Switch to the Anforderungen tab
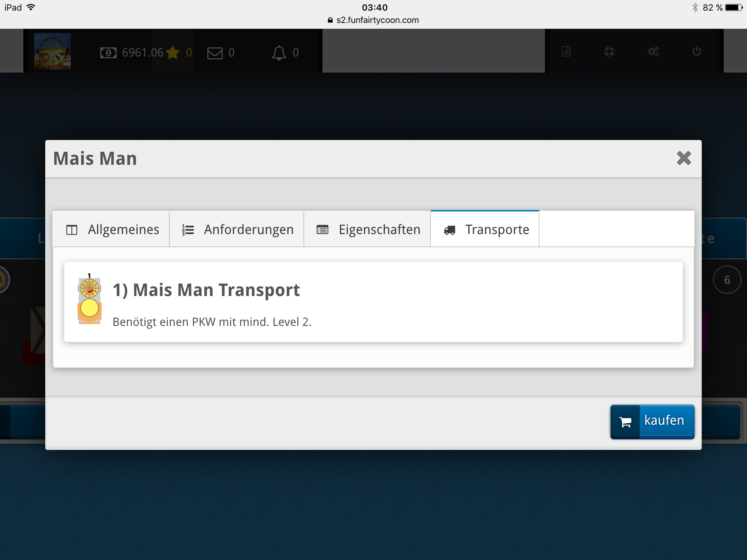 pos(237,229)
